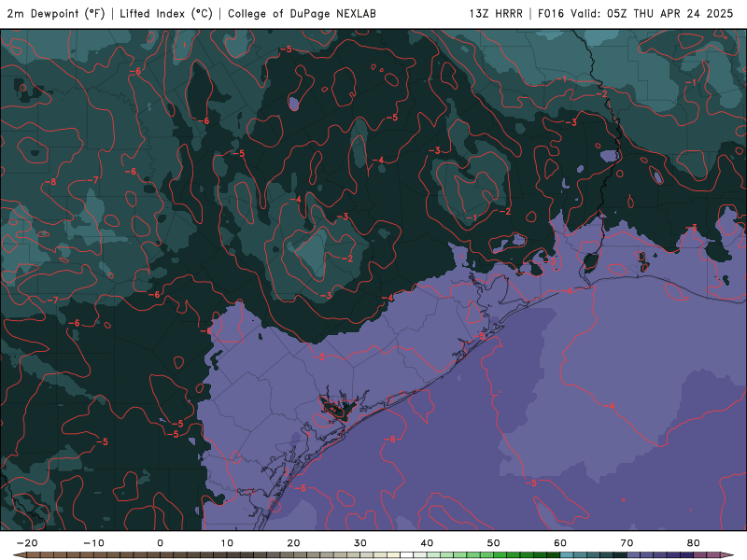Click the 20 value on the color scale

click(293, 543)
